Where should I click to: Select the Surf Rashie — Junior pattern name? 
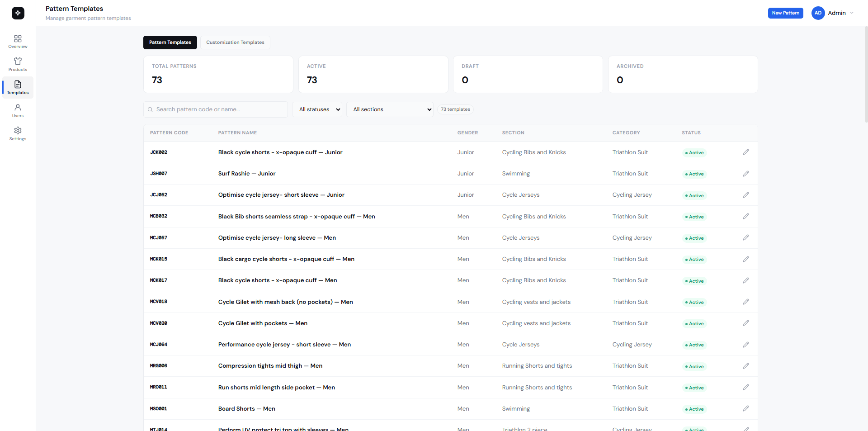pos(247,174)
